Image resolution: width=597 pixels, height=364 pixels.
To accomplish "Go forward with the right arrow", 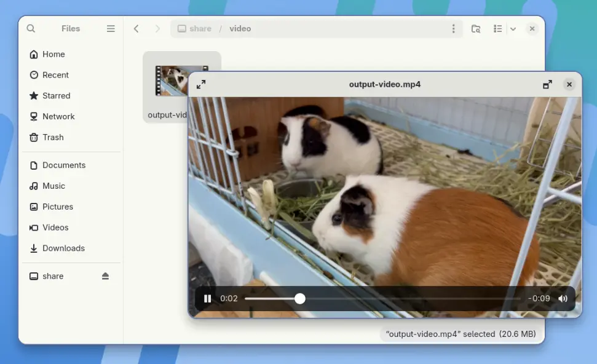I will pyautogui.click(x=157, y=28).
